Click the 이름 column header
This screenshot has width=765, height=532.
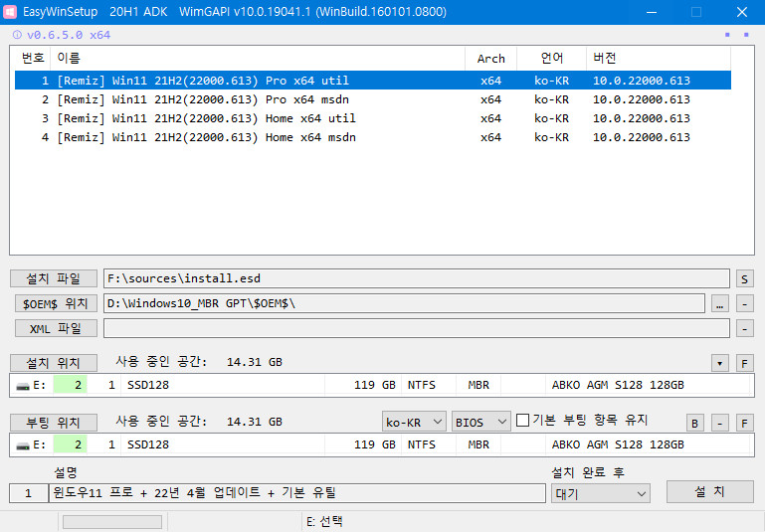(x=258, y=58)
